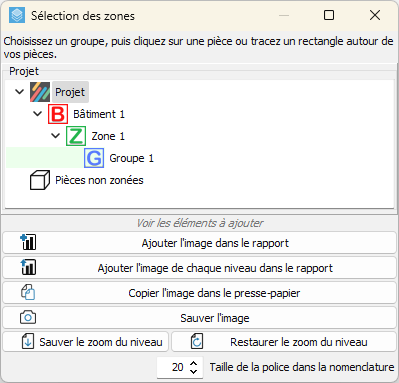Click the blue G group icon
The height and width of the screenshot is (383, 399).
[x=94, y=158]
